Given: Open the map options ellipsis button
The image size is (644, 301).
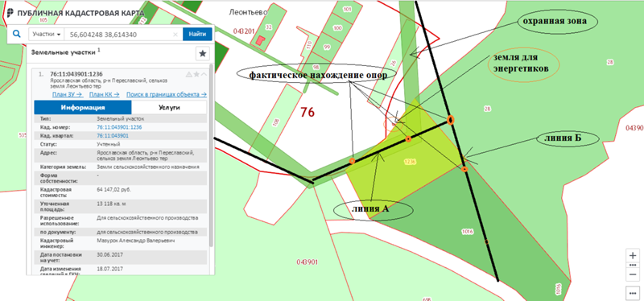Looking at the screenshot, I should (x=633, y=293).
